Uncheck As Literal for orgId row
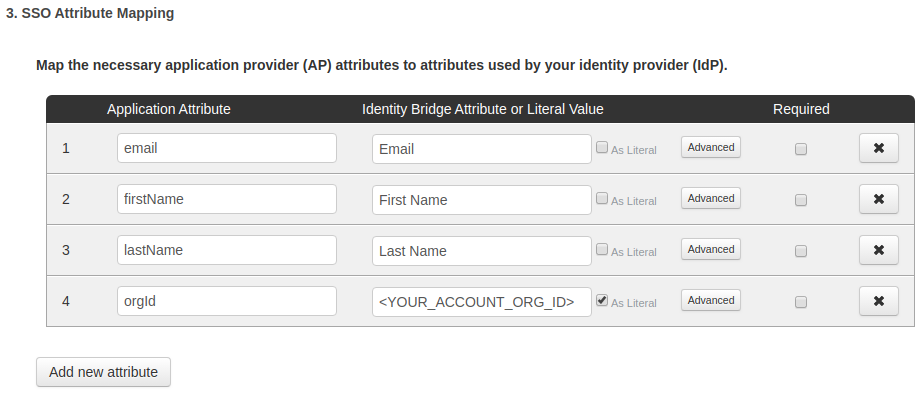 [x=602, y=300]
